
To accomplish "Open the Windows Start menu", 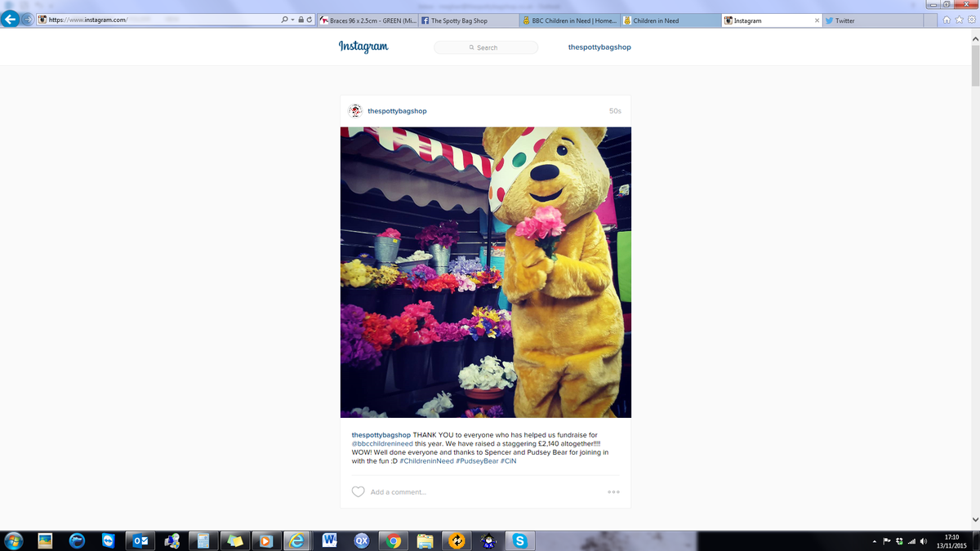I will pos(14,540).
